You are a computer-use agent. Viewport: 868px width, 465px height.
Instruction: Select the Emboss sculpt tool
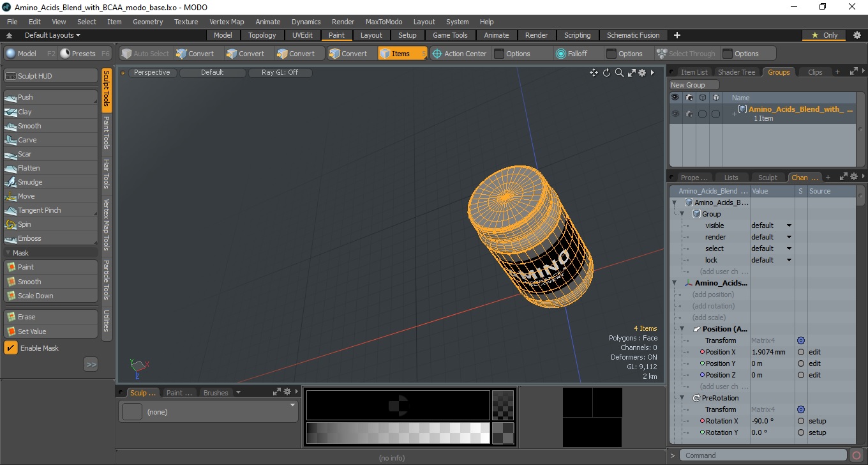51,238
